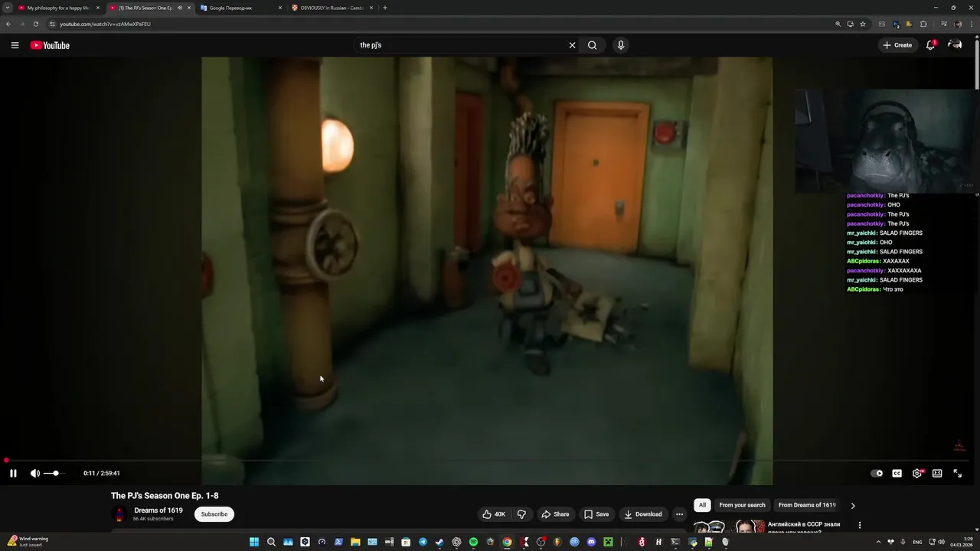
Task: Click the recommended video 'Английский в СССР знали'
Action: (803, 527)
